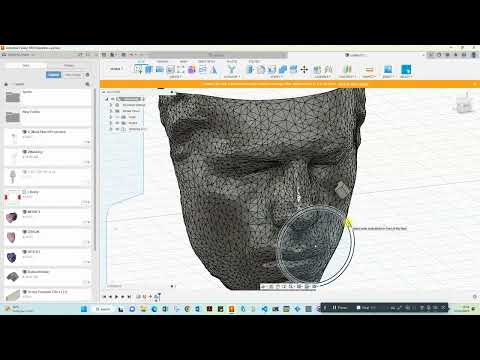Screen dimensions: 480x360
Task: Click the New Folder button
Action: [x=73, y=75]
